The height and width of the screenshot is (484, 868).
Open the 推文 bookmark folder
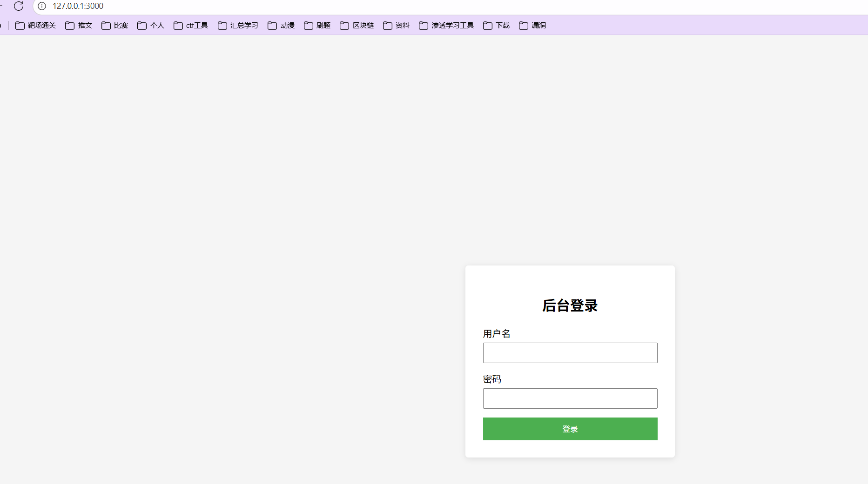click(x=79, y=26)
